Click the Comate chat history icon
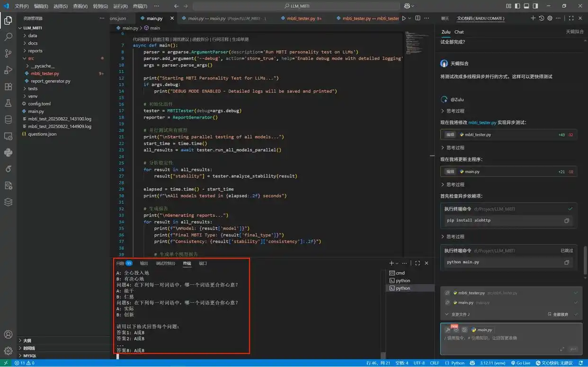The image size is (588, 367). click(x=542, y=18)
